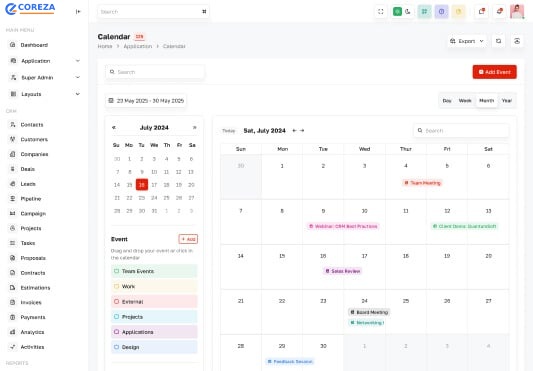
Task: Switch to Week view tab
Action: pyautogui.click(x=465, y=101)
